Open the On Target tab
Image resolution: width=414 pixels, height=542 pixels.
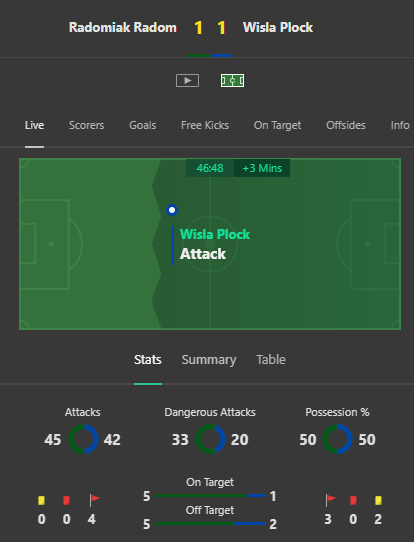tap(277, 125)
